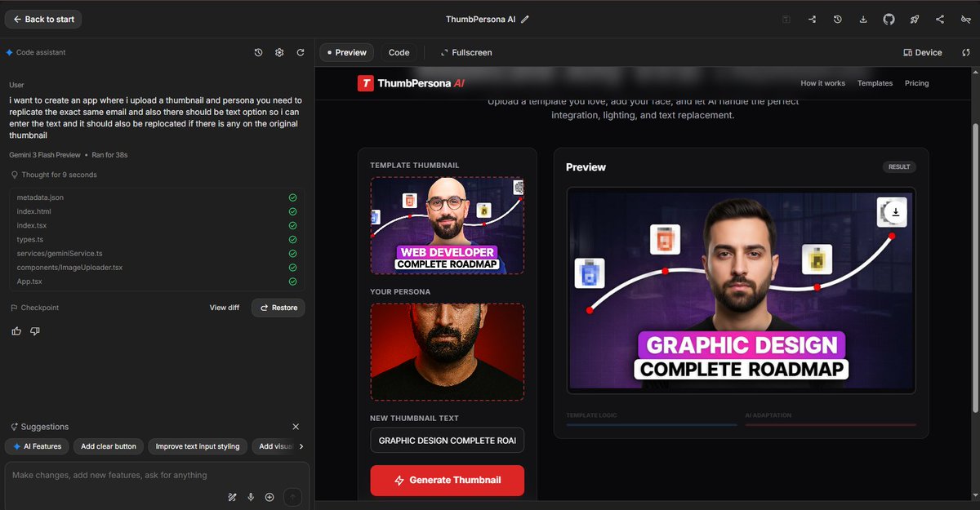Restore the checkpoint
The image size is (980, 510).
tap(278, 308)
